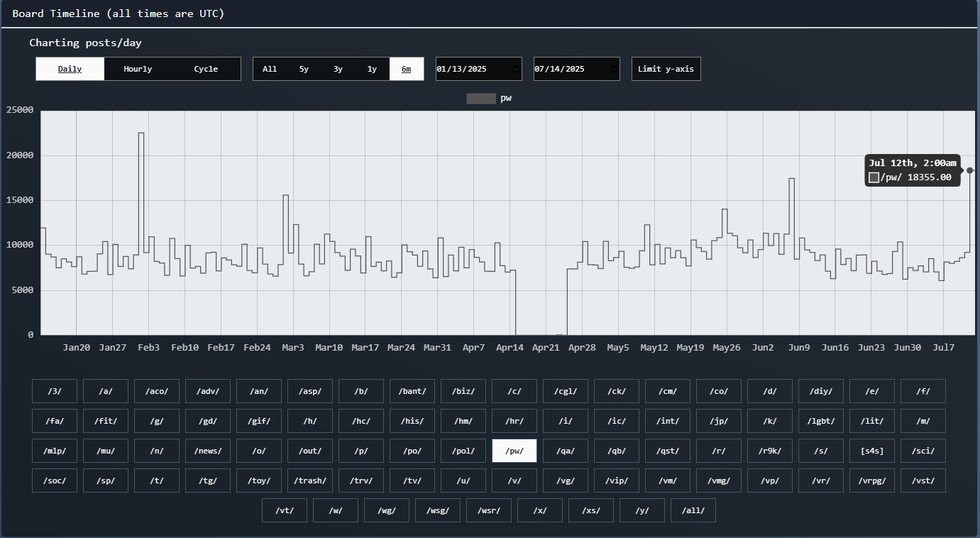Select the /mlp/ board
This screenshot has width=980, height=538.
coord(55,451)
